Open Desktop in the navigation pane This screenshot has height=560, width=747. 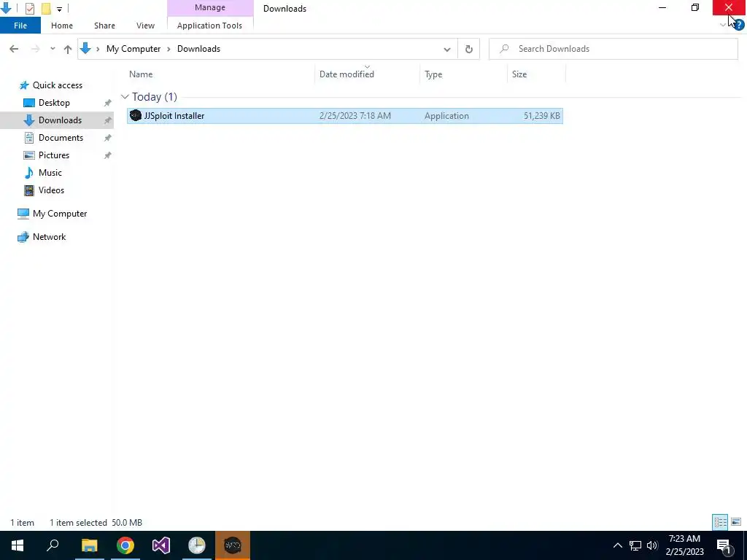click(x=54, y=103)
